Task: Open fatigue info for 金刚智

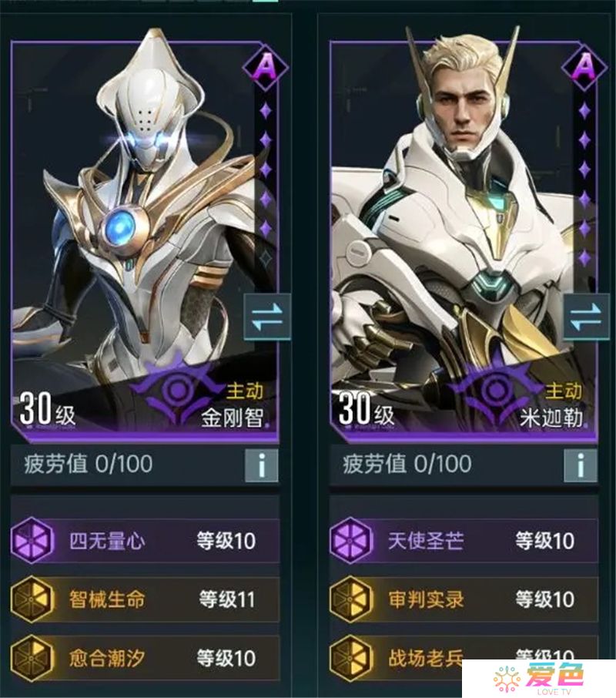Action: pos(262,465)
